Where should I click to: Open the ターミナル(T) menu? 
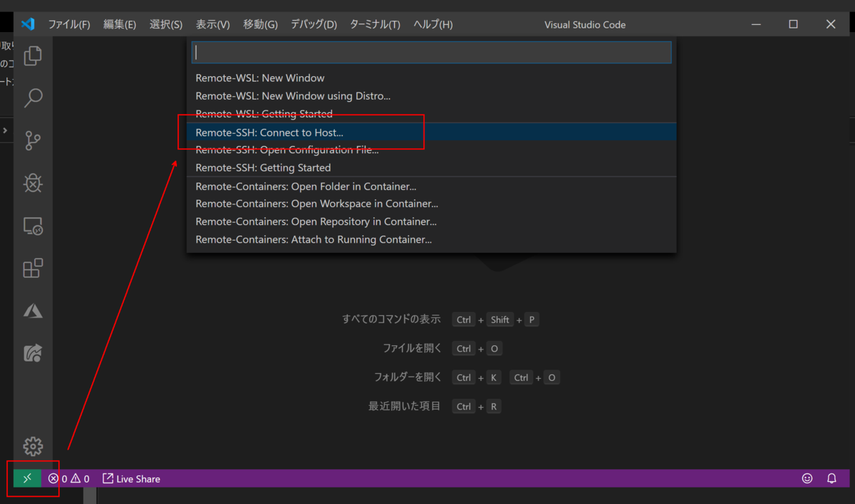tap(375, 24)
